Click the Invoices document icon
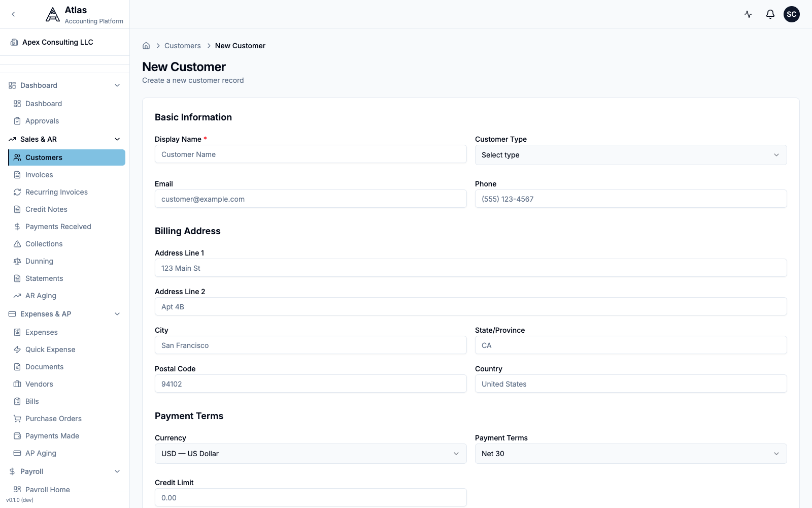Image resolution: width=812 pixels, height=508 pixels. (17, 175)
